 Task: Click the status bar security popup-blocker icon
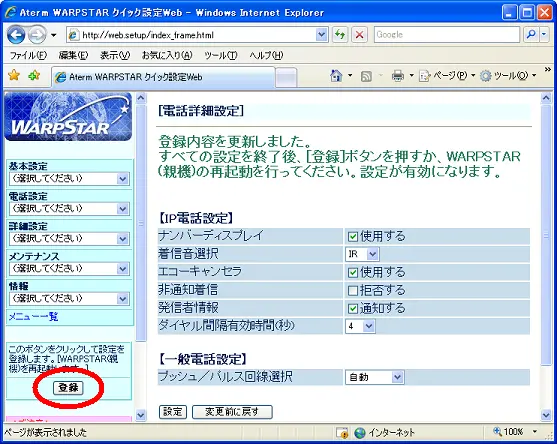342,433
